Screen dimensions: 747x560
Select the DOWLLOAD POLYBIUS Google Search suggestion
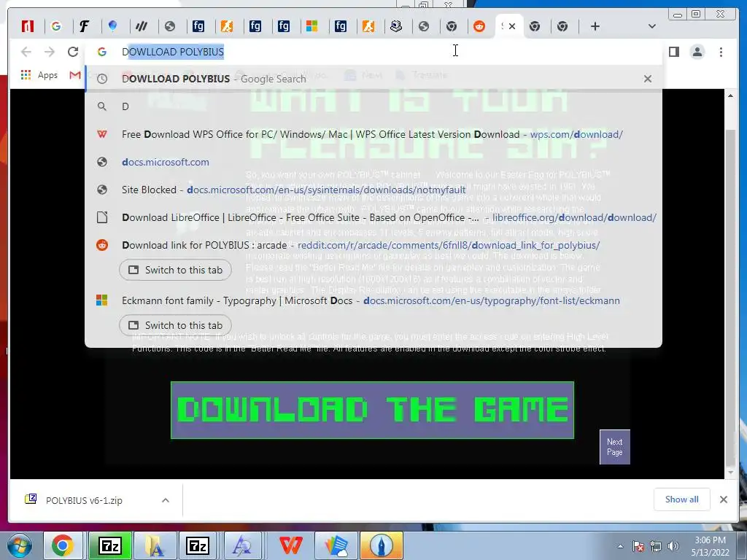point(373,79)
